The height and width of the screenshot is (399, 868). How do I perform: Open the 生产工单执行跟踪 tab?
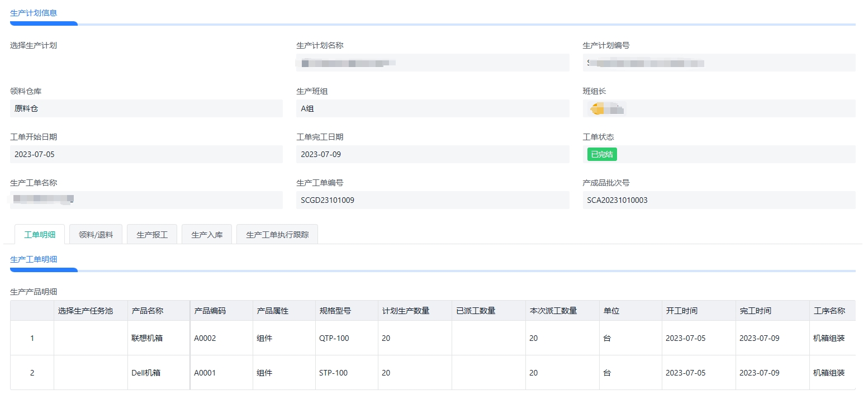277,235
